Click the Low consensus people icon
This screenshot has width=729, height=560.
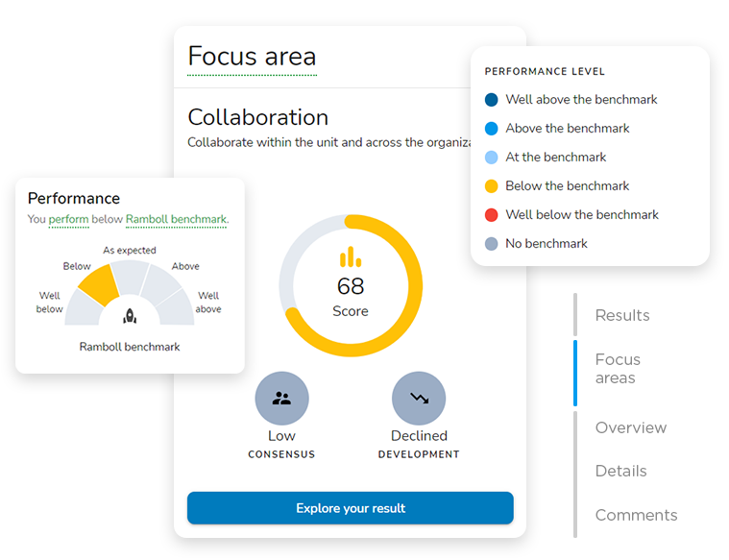281,398
